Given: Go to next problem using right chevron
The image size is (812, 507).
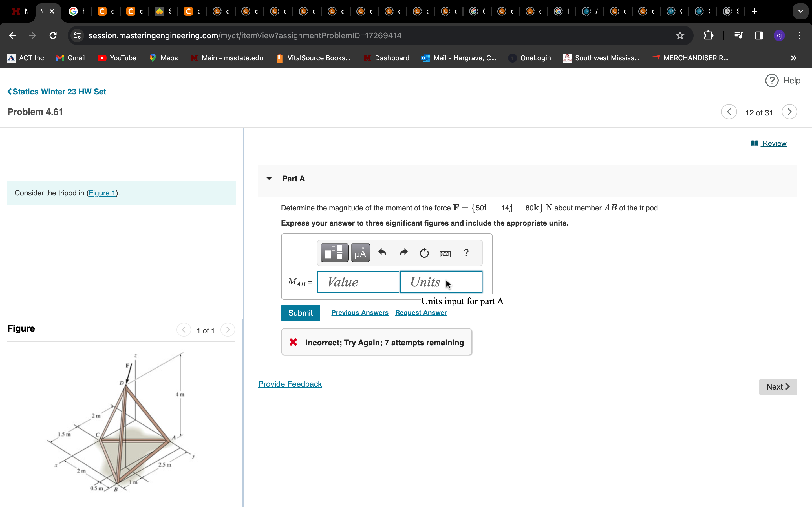Looking at the screenshot, I should click(x=789, y=112).
